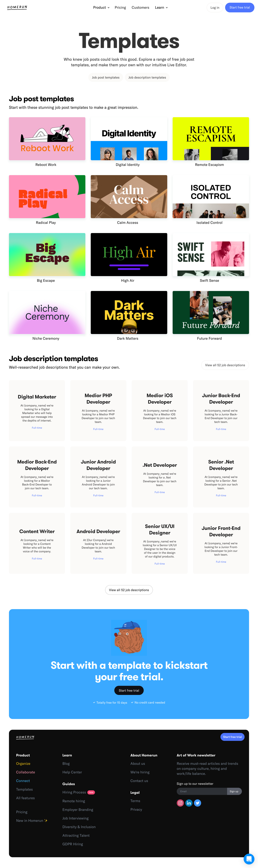The height and width of the screenshot is (868, 258).
Task: Expand the Product dropdown menu
Action: [x=100, y=7]
